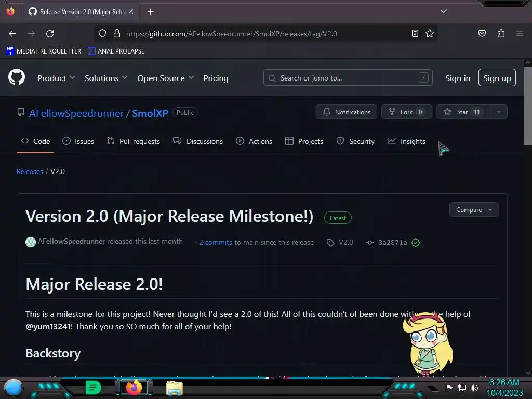Click the address bar URL
The height and width of the screenshot is (399, 532).
coord(231,34)
